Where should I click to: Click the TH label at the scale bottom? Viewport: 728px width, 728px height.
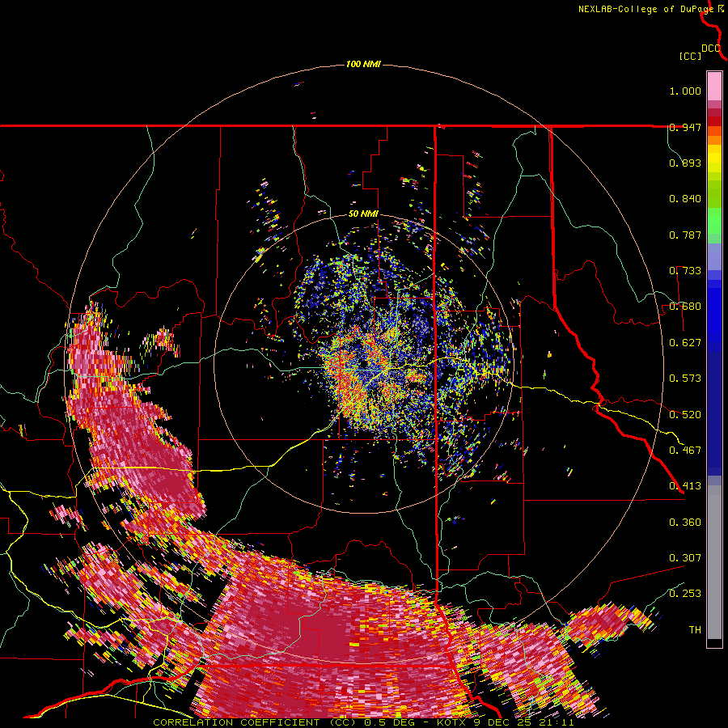(695, 630)
